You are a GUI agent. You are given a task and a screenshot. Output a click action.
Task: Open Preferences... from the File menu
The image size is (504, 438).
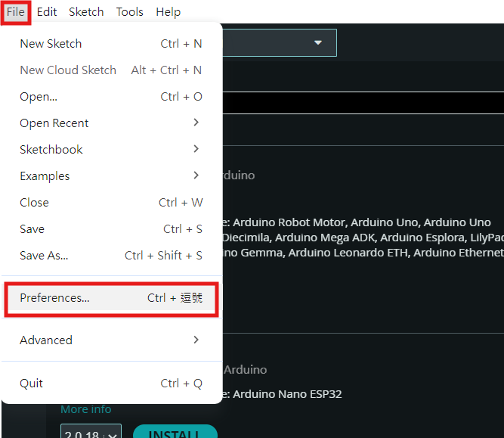[x=111, y=298]
